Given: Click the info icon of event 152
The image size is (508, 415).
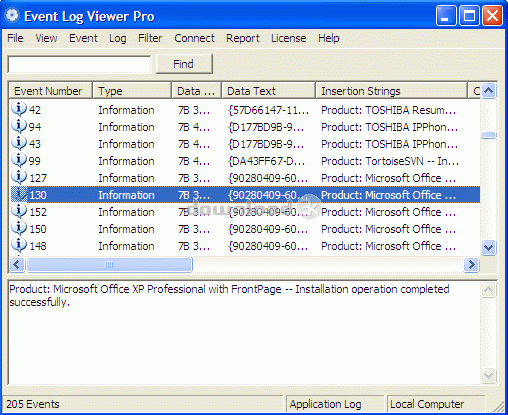Looking at the screenshot, I should click(19, 211).
